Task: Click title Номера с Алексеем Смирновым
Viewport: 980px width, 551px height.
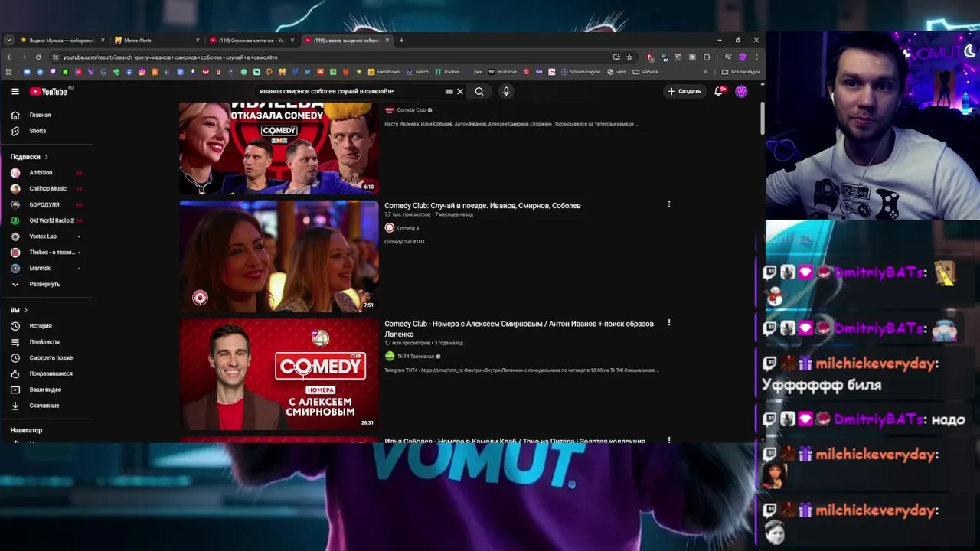Action: pos(519,329)
